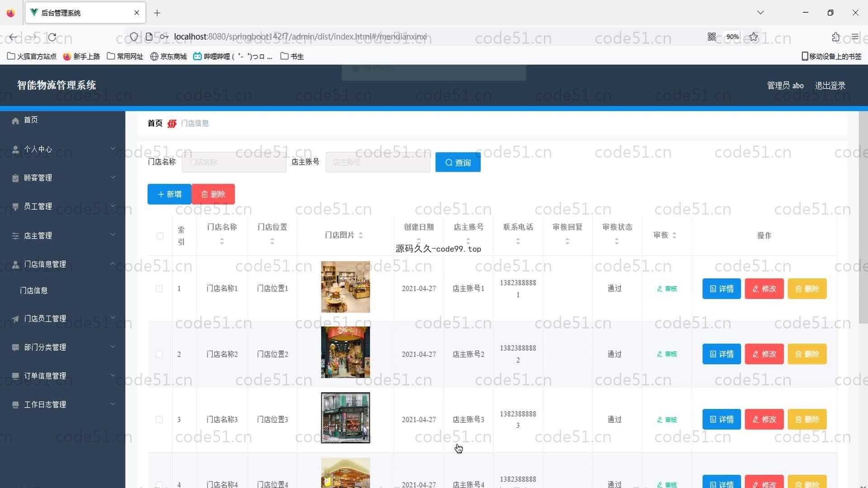Click the 门店名称 search input field
868x488 pixels.
pyautogui.click(x=234, y=162)
